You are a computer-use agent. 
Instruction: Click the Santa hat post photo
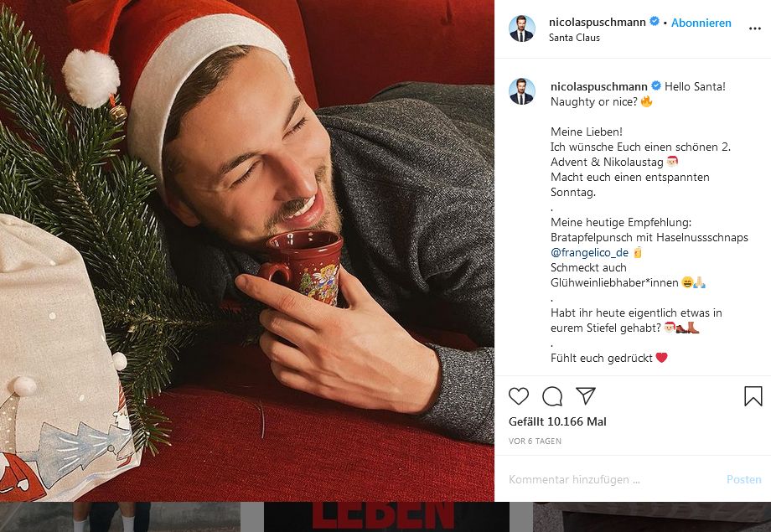247,251
